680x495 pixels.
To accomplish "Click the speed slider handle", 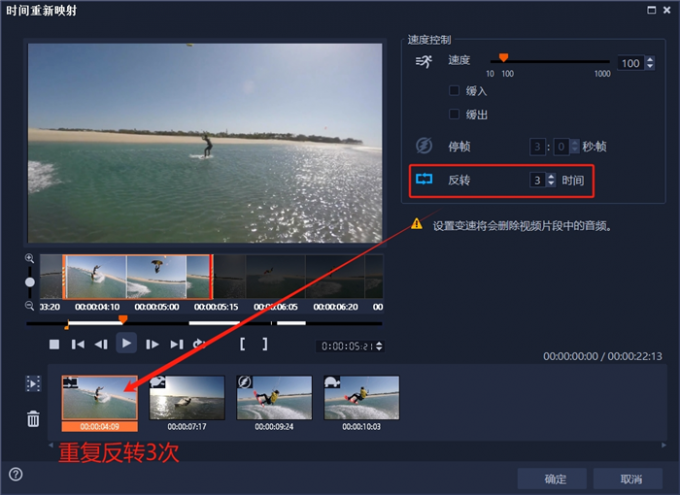I will [x=503, y=58].
